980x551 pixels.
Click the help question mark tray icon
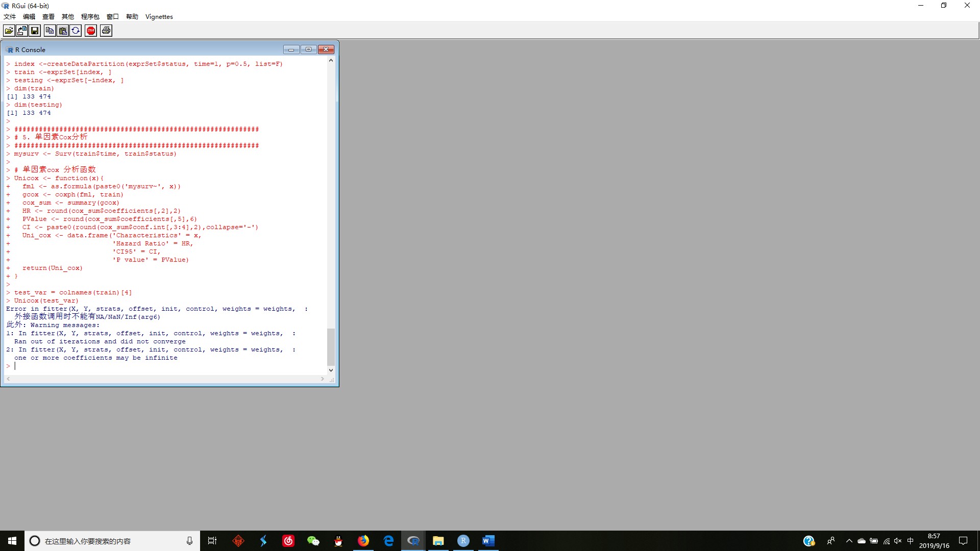pyautogui.click(x=809, y=541)
